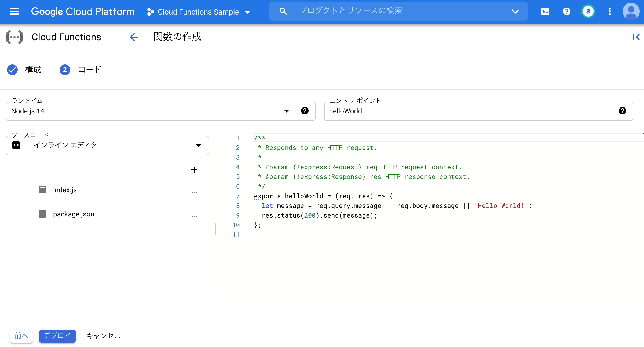Select the コード step
The height and width of the screenshot is (347, 644).
[89, 70]
